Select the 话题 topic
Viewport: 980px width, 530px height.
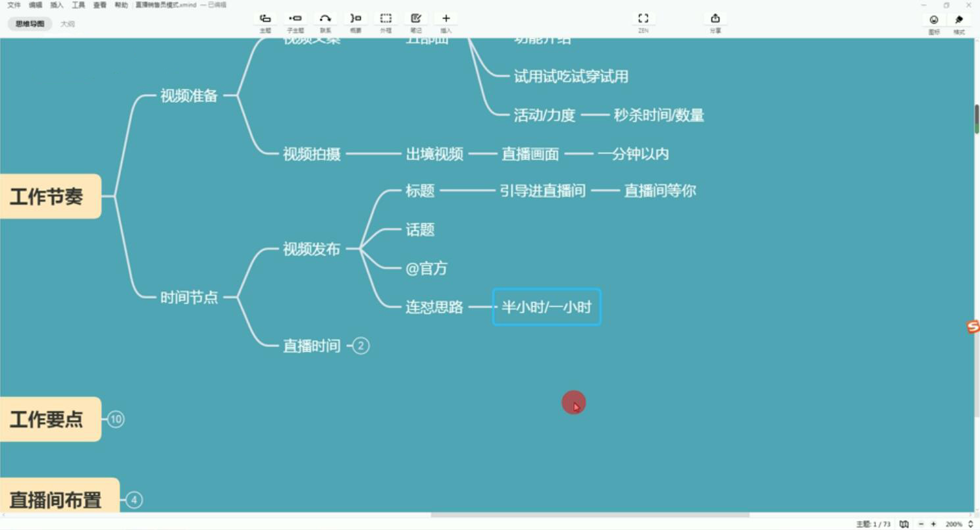420,230
